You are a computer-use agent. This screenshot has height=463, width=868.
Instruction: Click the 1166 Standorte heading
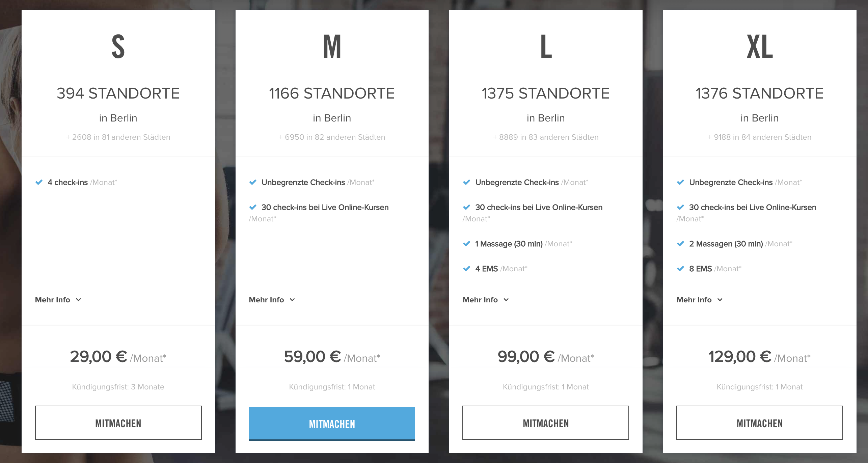pyautogui.click(x=332, y=93)
